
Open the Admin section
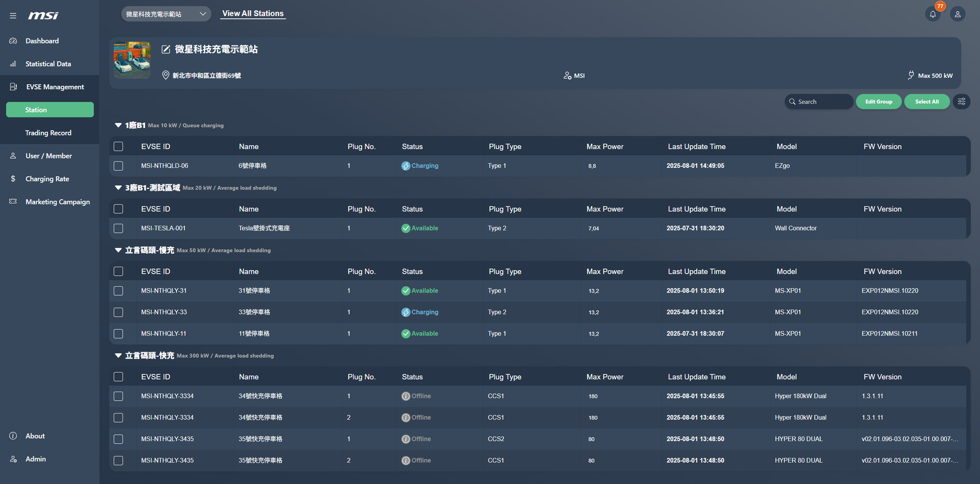pyautogui.click(x=36, y=459)
